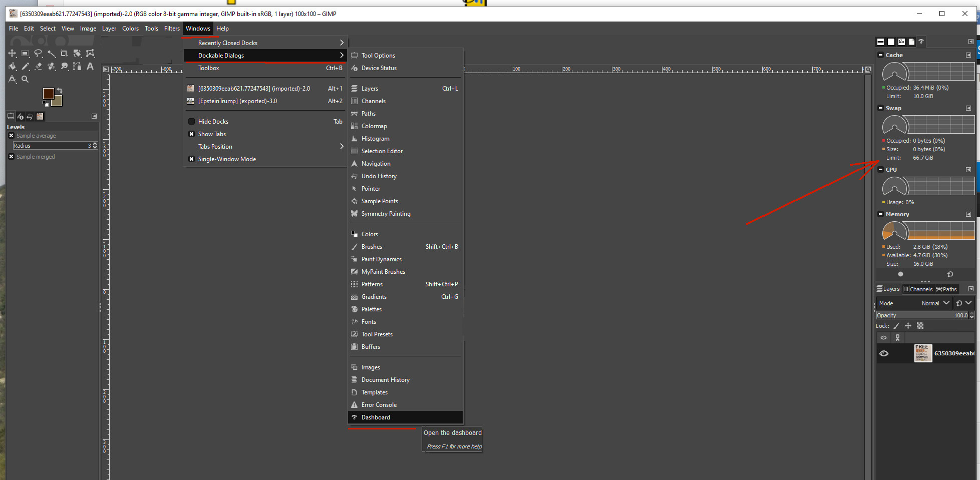
Task: Select the Text tool
Action: click(90, 66)
